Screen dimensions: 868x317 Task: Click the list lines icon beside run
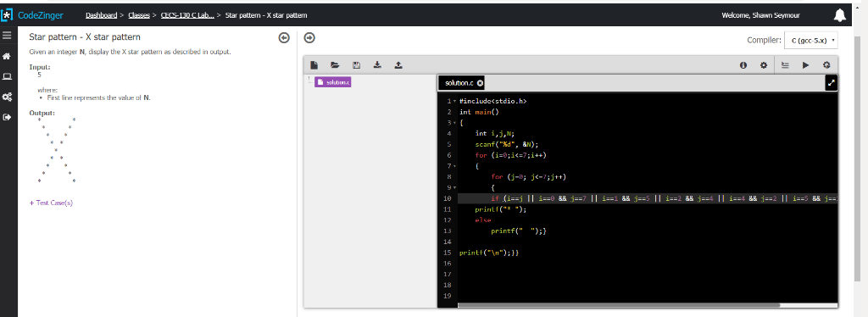[785, 65]
